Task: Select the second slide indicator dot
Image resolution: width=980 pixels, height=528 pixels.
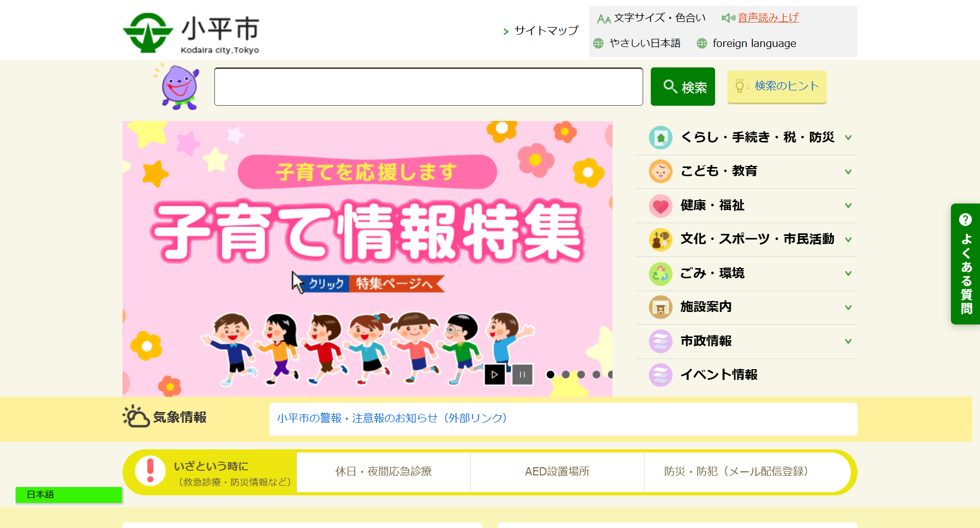Action: click(x=566, y=374)
